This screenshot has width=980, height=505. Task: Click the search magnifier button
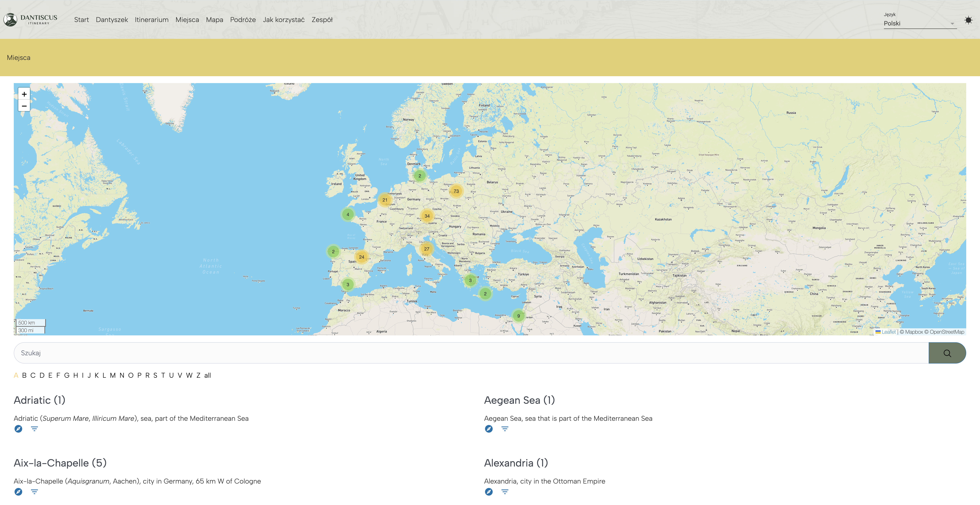pos(947,353)
